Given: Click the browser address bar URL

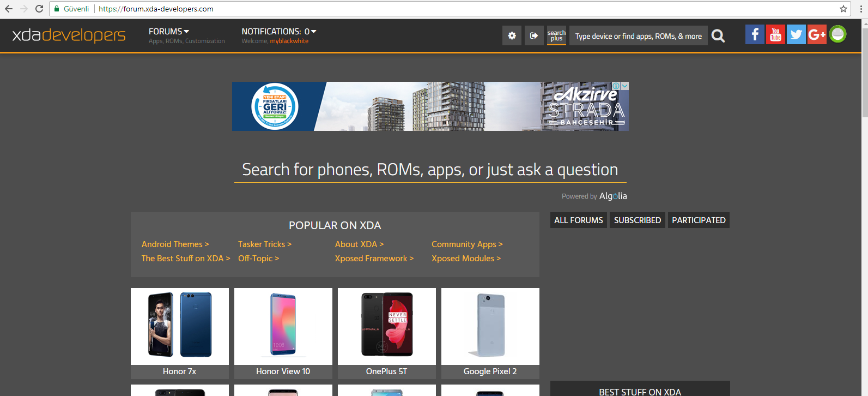Looking at the screenshot, I should (156, 9).
